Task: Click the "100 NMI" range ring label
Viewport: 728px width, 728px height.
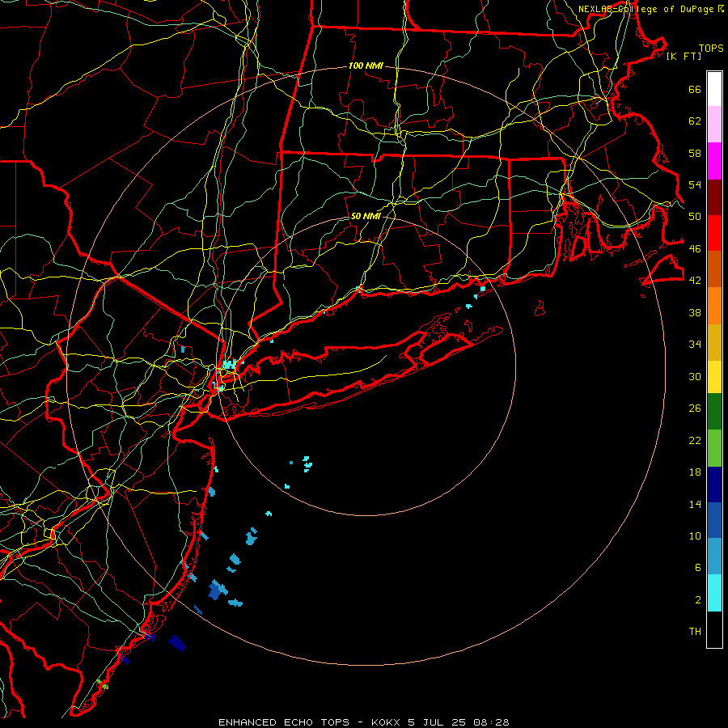Action: point(366,66)
